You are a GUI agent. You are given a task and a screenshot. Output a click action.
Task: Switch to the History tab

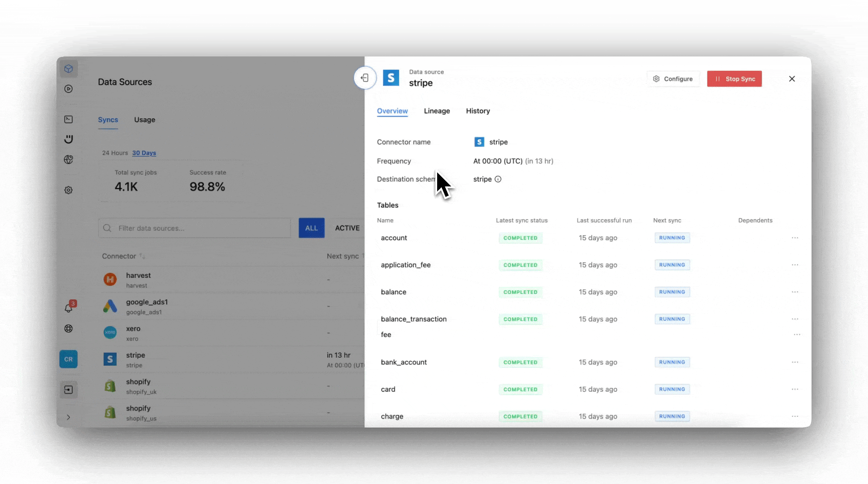click(477, 111)
